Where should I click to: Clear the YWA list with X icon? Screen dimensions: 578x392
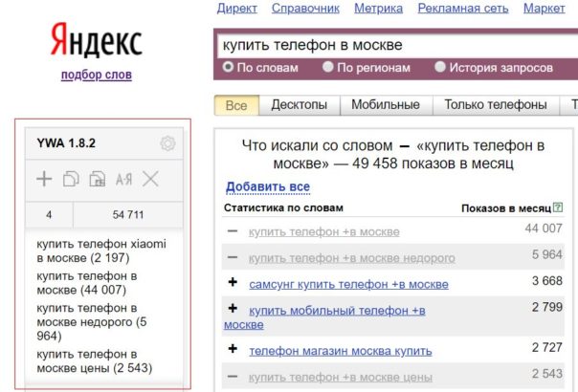coord(150,179)
